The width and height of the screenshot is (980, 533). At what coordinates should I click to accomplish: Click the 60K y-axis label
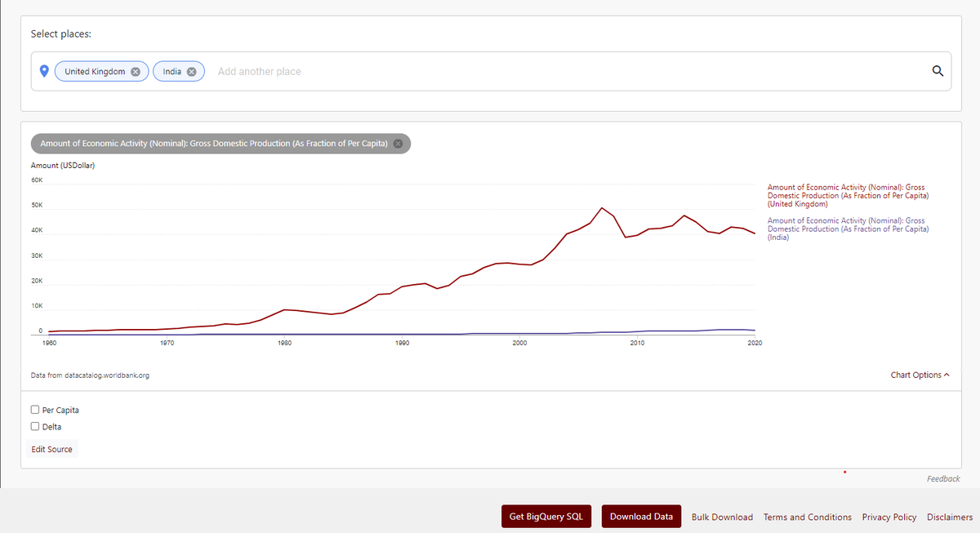click(x=37, y=180)
